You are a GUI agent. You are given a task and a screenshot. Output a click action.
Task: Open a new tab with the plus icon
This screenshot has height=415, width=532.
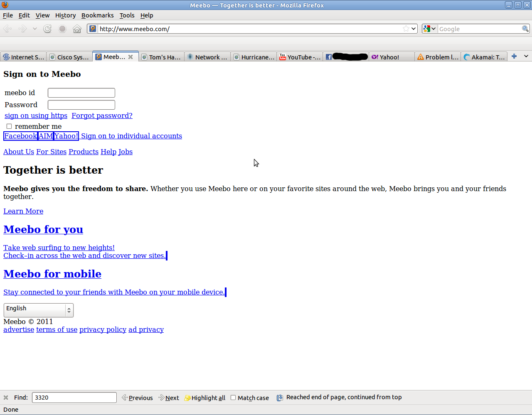tap(514, 56)
